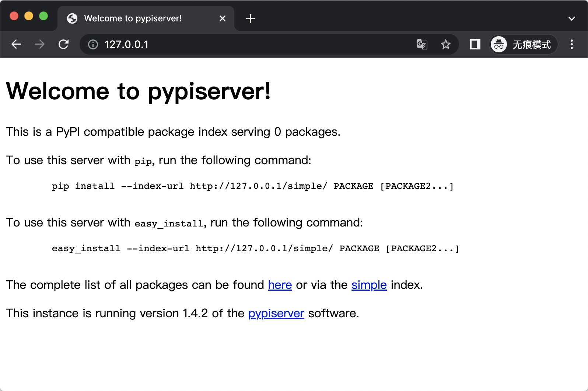The width and height of the screenshot is (588, 391).
Task: View site information icon
Action: [x=93, y=45]
